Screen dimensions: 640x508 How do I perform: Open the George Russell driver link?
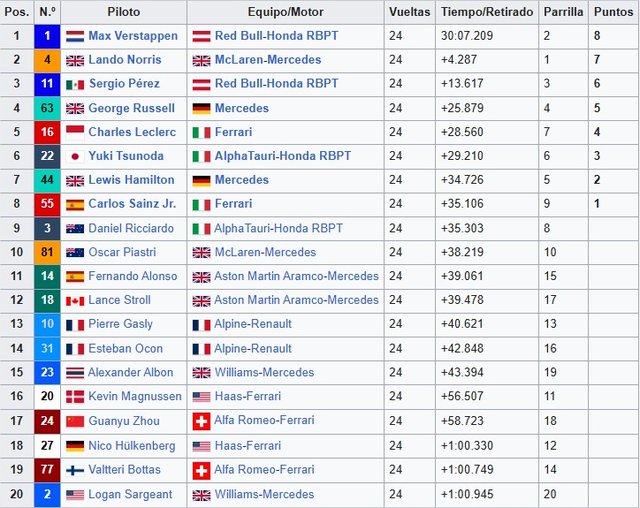(x=131, y=108)
